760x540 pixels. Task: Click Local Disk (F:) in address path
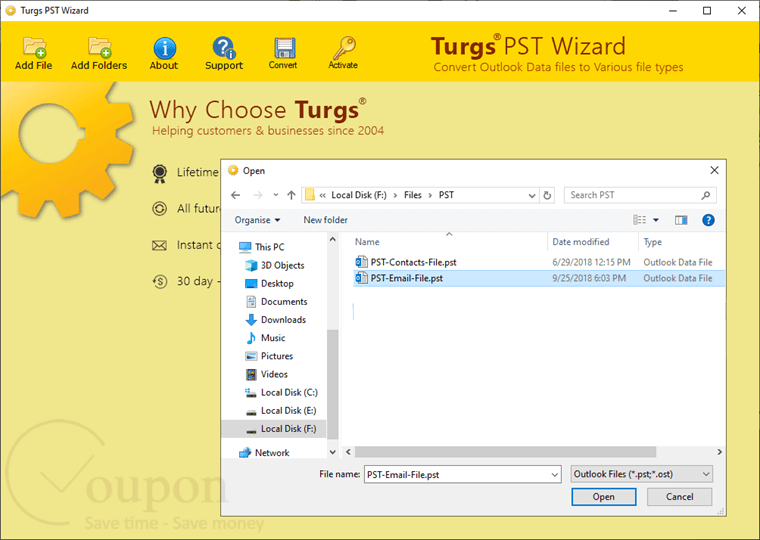359,195
